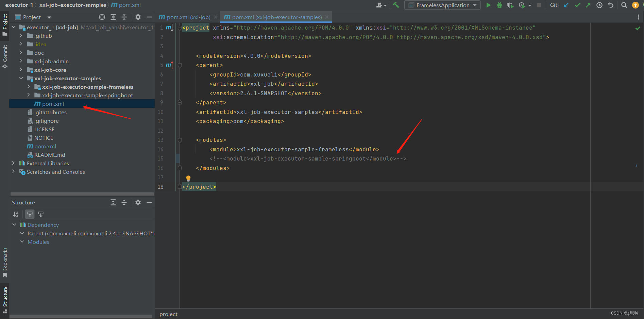This screenshot has height=319, width=644.
Task: Click project breadcrumb at editor bottom
Action: [x=168, y=314]
